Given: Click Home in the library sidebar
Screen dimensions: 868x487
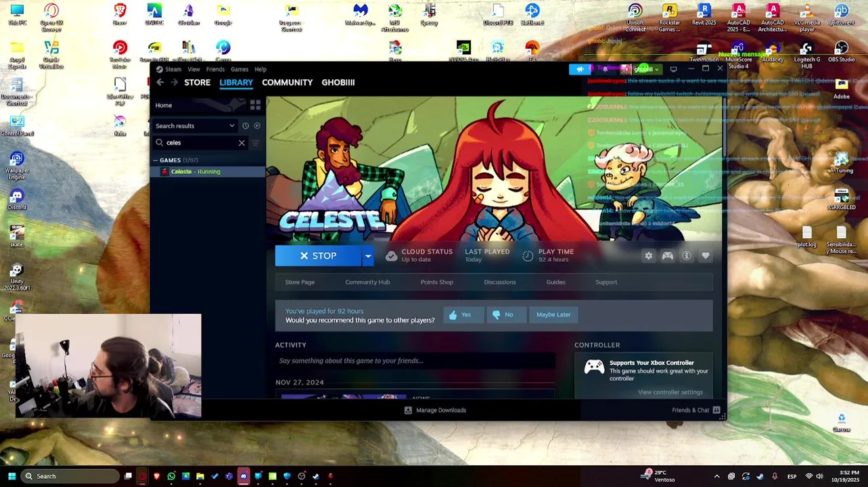Looking at the screenshot, I should click(x=164, y=106).
